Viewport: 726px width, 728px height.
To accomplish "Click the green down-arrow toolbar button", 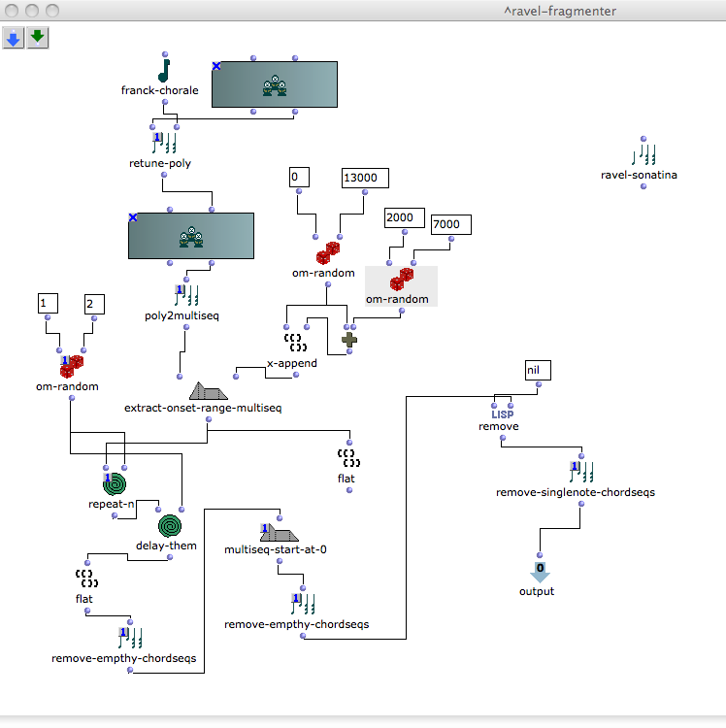I will pyautogui.click(x=38, y=38).
